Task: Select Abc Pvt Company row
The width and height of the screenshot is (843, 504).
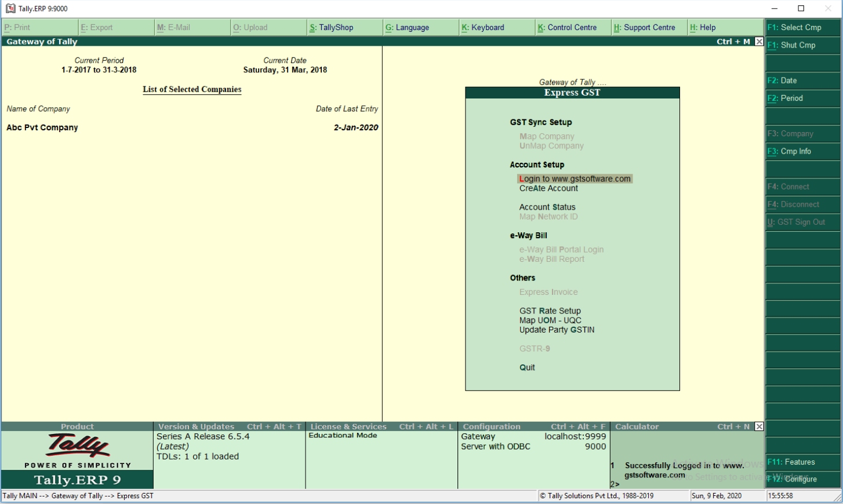Action: tap(192, 127)
